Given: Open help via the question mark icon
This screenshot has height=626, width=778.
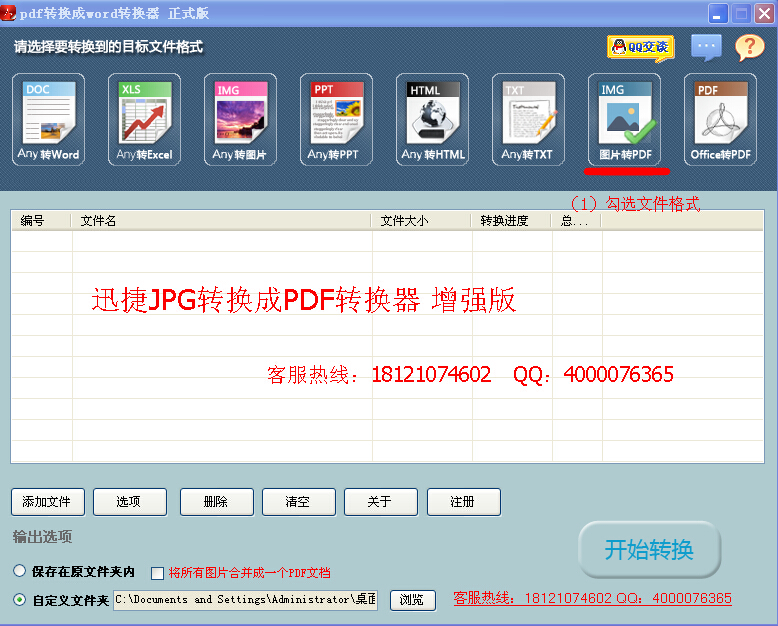Looking at the screenshot, I should [x=750, y=48].
